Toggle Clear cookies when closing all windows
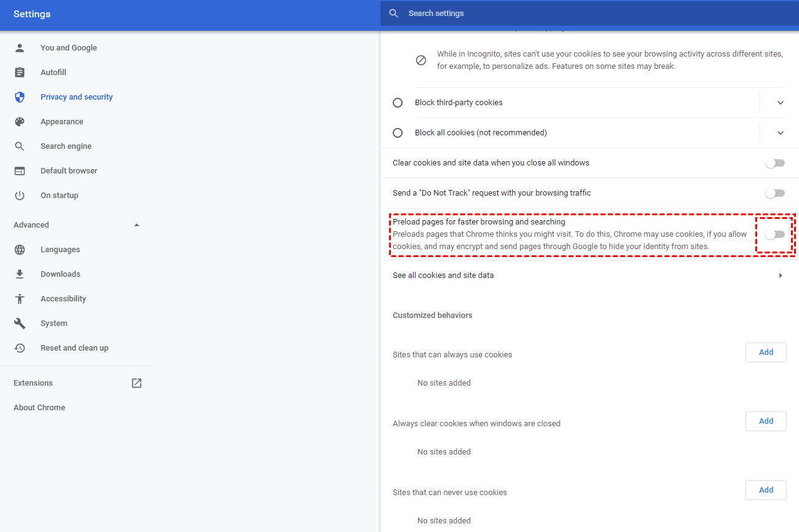 coord(775,163)
